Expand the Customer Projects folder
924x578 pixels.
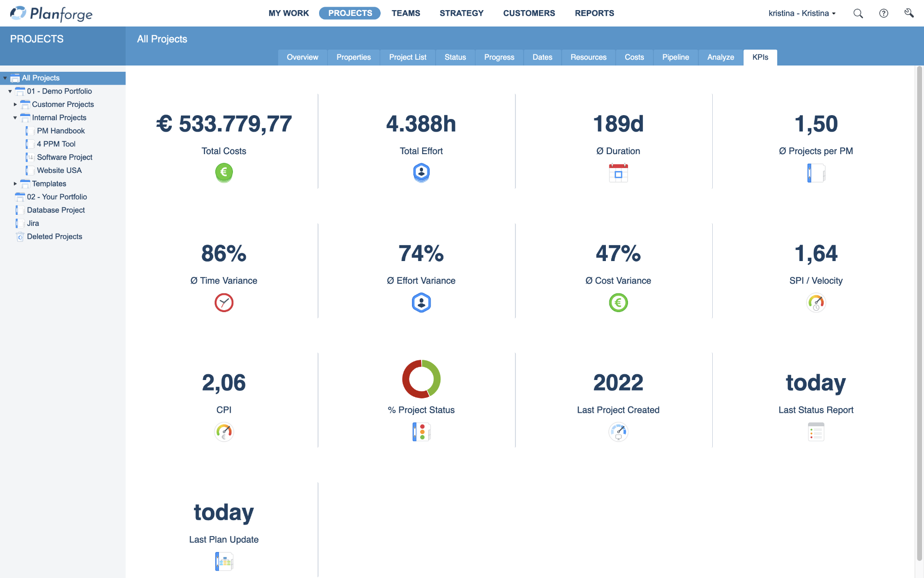coord(15,105)
